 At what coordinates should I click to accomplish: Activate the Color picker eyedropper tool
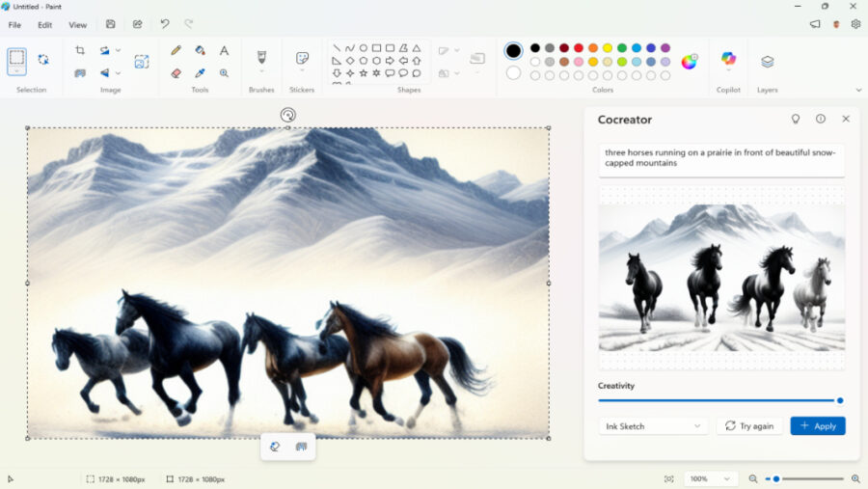(200, 73)
